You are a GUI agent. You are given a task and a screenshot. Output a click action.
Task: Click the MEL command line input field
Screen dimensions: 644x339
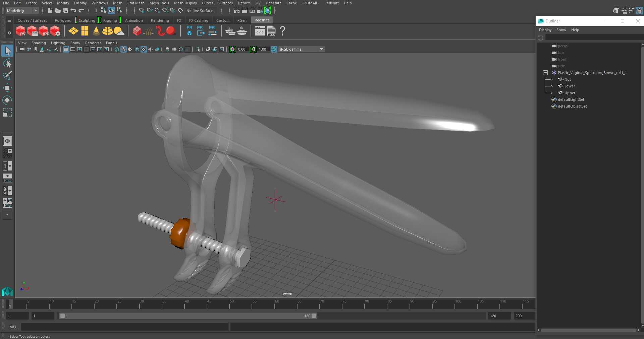tap(125, 327)
